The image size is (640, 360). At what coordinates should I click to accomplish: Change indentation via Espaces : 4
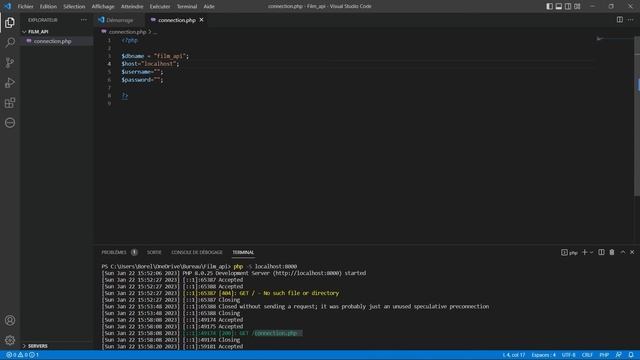pyautogui.click(x=543, y=355)
